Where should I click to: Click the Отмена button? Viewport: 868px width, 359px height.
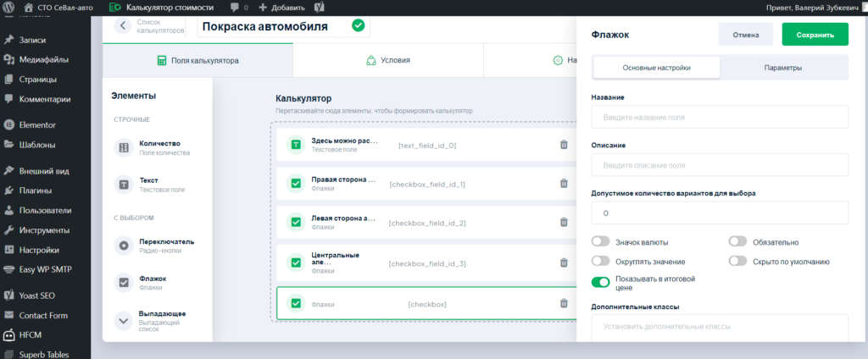745,35
